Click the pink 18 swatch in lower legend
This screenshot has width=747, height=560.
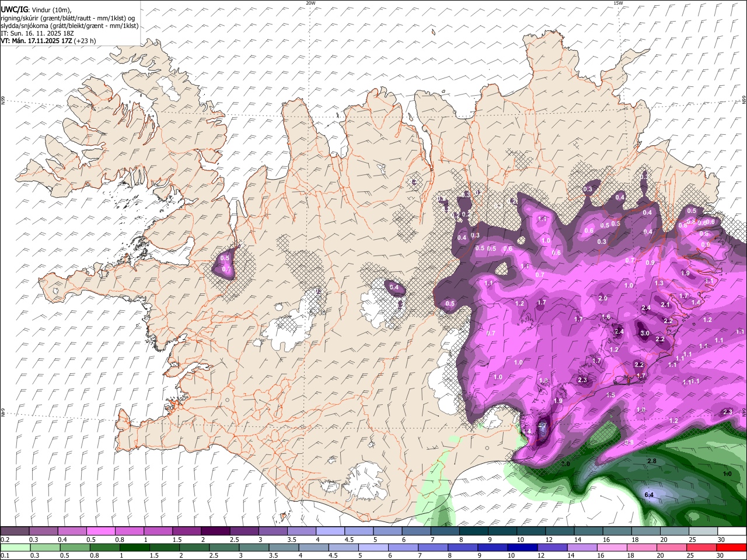(641, 547)
